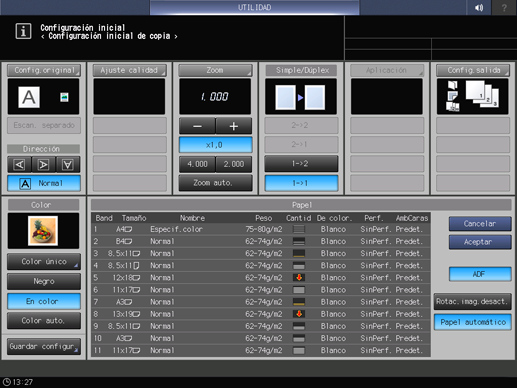Screen dimensions: 517x388
Task: Select tray 10 A3 paper row
Action: pyautogui.click(x=261, y=338)
